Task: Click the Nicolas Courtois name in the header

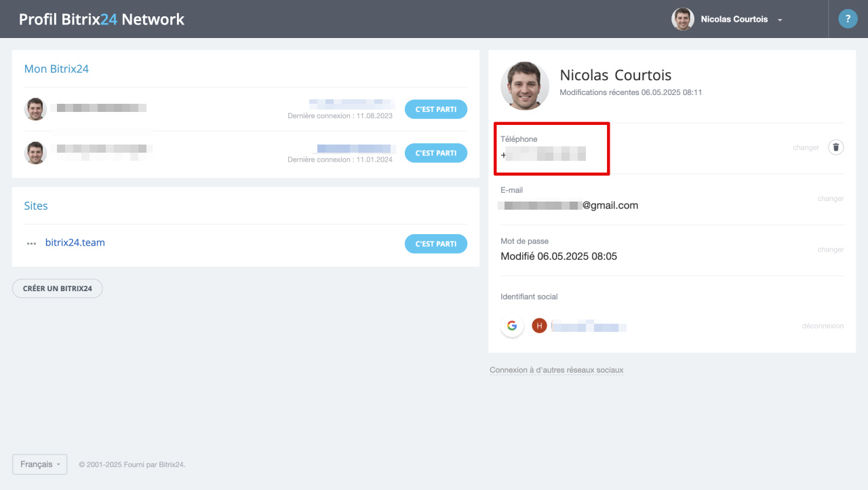Action: tap(734, 19)
